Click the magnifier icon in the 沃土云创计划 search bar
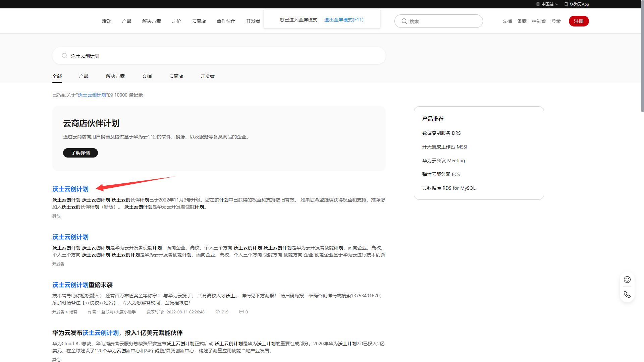Viewport: 644px width, 362px height. point(64,56)
